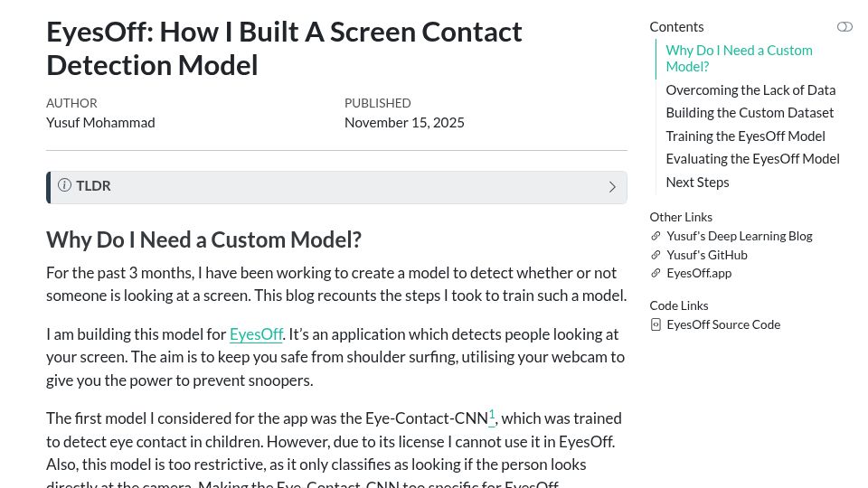Go to Building the Custom Dataset section

[x=750, y=113]
